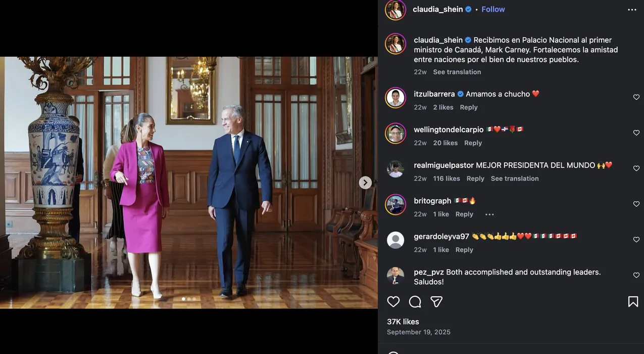
Task: Go to next photo with arrow
Action: (x=365, y=183)
